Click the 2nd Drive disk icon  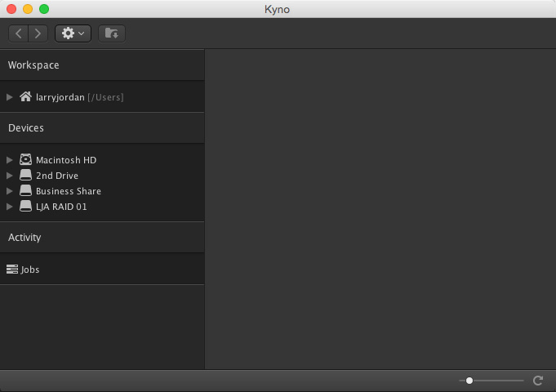coord(25,175)
